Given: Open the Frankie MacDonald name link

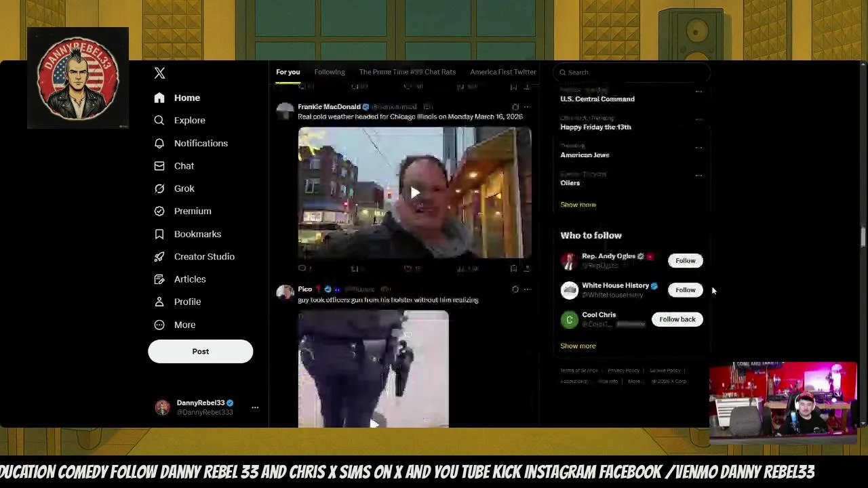Looking at the screenshot, I should click(x=329, y=107).
